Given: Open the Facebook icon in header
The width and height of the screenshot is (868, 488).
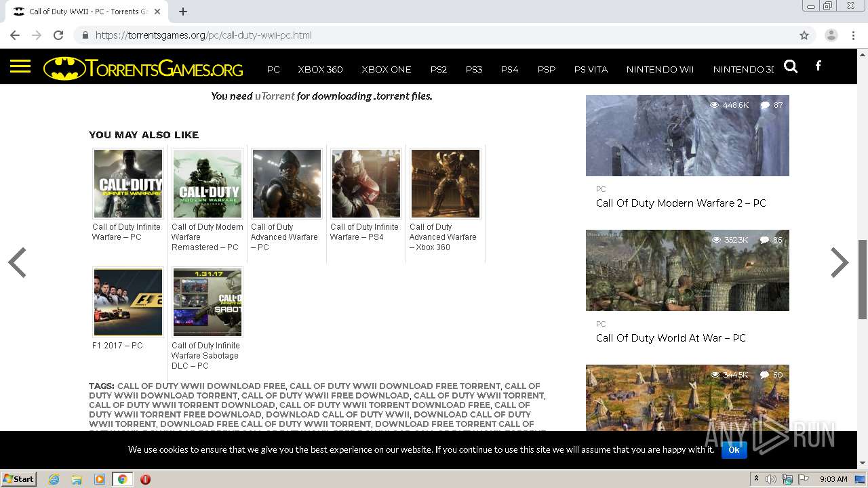Looking at the screenshot, I should [x=818, y=66].
